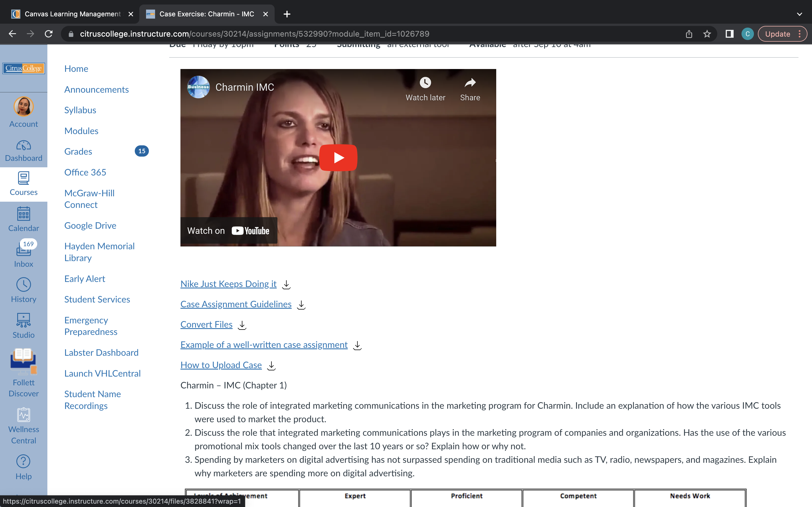This screenshot has height=507, width=812.
Task: Open the browser three-dot menu
Action: pos(800,34)
